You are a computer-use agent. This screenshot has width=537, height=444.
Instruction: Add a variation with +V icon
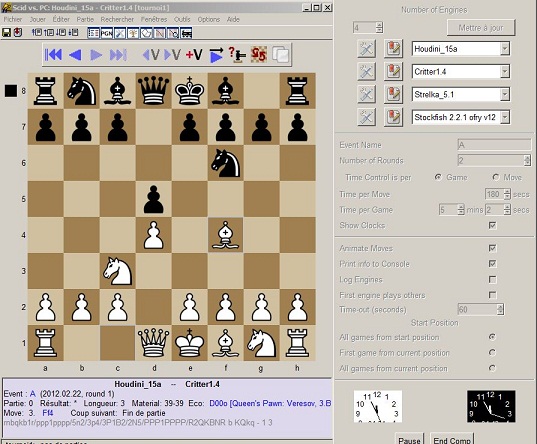(194, 54)
